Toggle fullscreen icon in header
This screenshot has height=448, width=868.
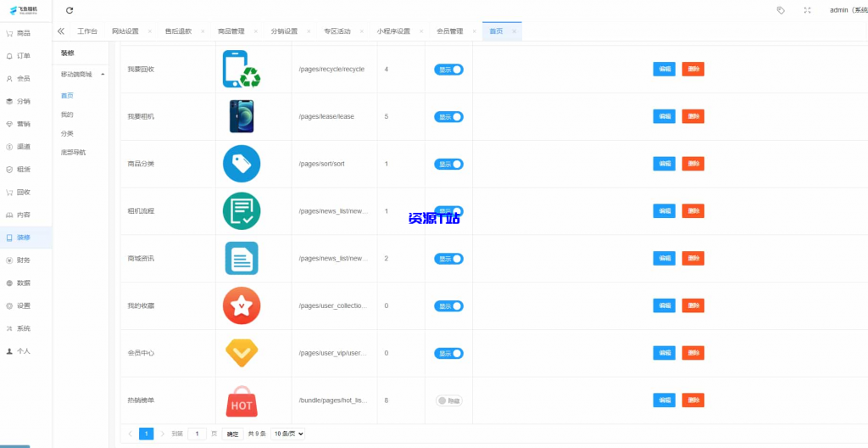tap(807, 10)
